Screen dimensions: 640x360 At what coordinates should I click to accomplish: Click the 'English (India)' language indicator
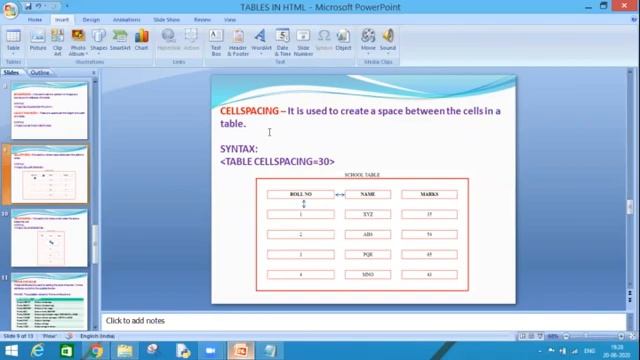pos(97,336)
